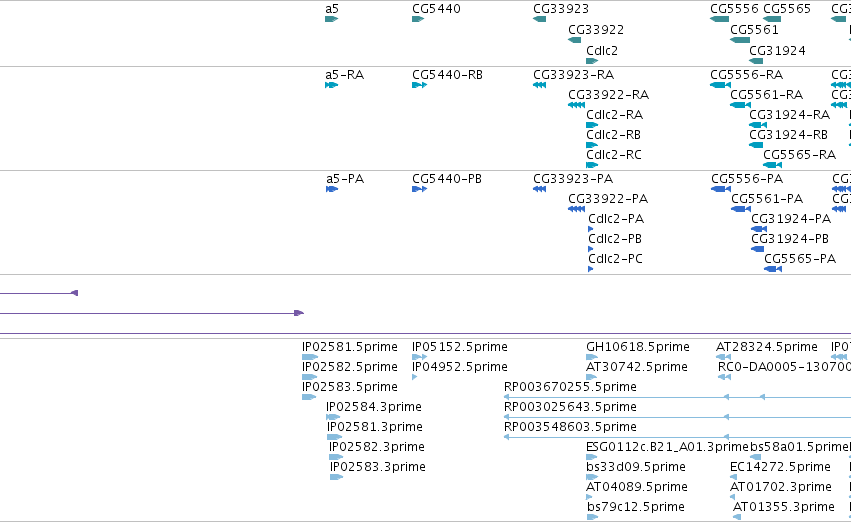Screen dimensions: 851x522
Task: Click the bs58a01.5prime label text
Action: [800, 448]
